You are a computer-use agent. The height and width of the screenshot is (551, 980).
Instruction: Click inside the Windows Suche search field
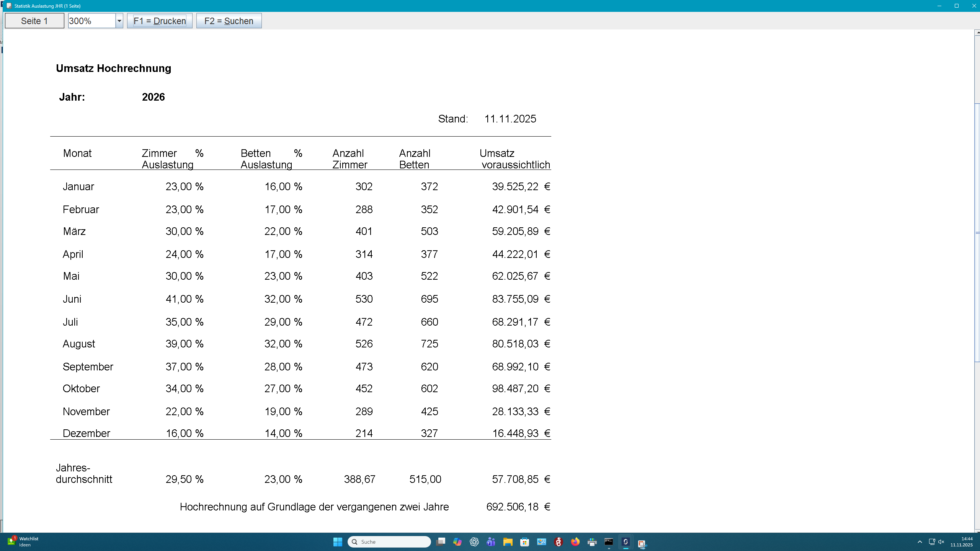[389, 542]
